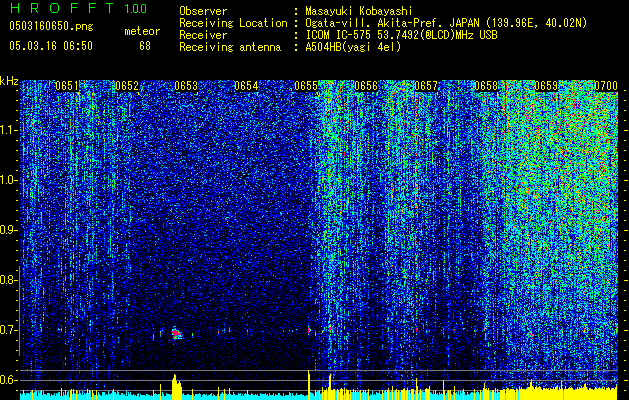Click the 0654 time marker
The height and width of the screenshot is (400, 629).
pyautogui.click(x=246, y=86)
